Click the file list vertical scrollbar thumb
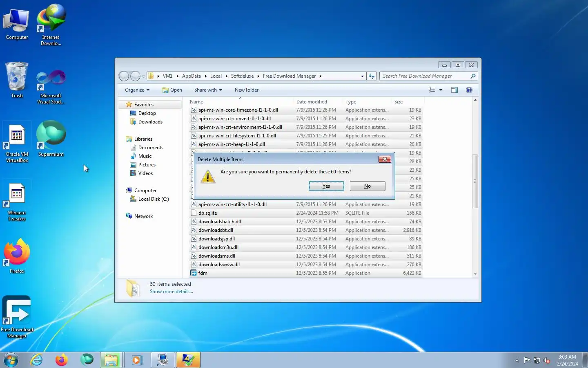The width and height of the screenshot is (588, 368). point(475,181)
